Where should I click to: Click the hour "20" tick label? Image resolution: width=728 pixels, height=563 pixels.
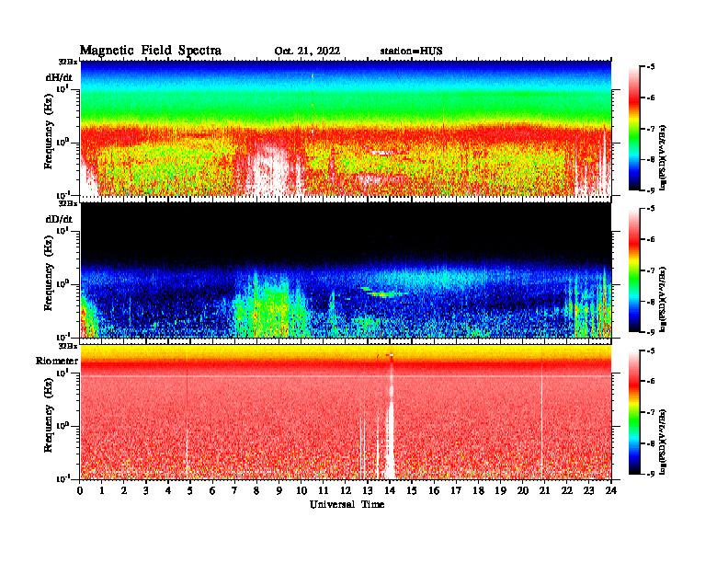click(523, 491)
